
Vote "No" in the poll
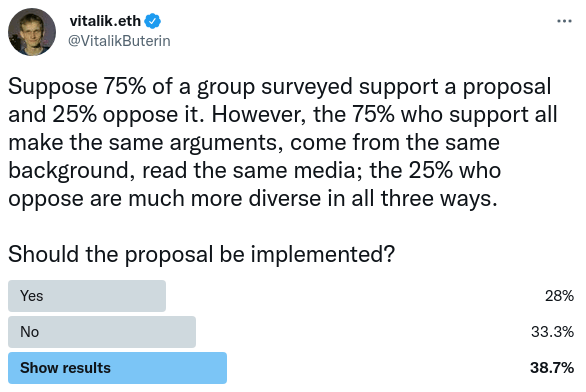[102, 332]
